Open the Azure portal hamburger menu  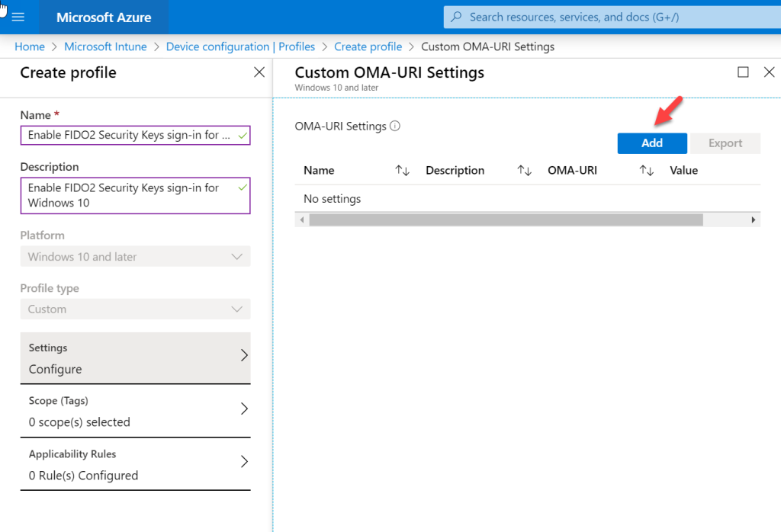click(x=18, y=16)
